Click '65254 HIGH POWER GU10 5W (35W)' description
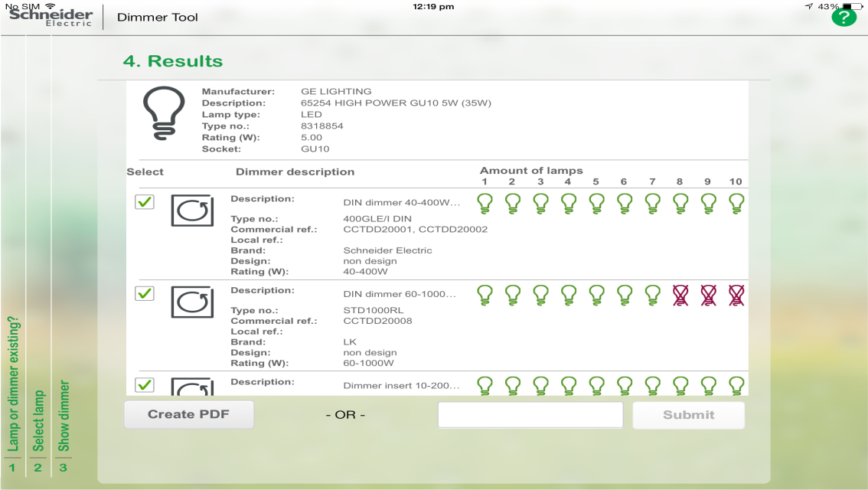 [396, 103]
